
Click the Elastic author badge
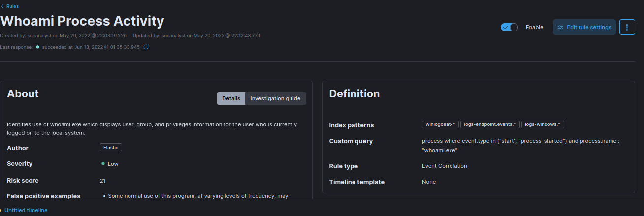point(111,147)
